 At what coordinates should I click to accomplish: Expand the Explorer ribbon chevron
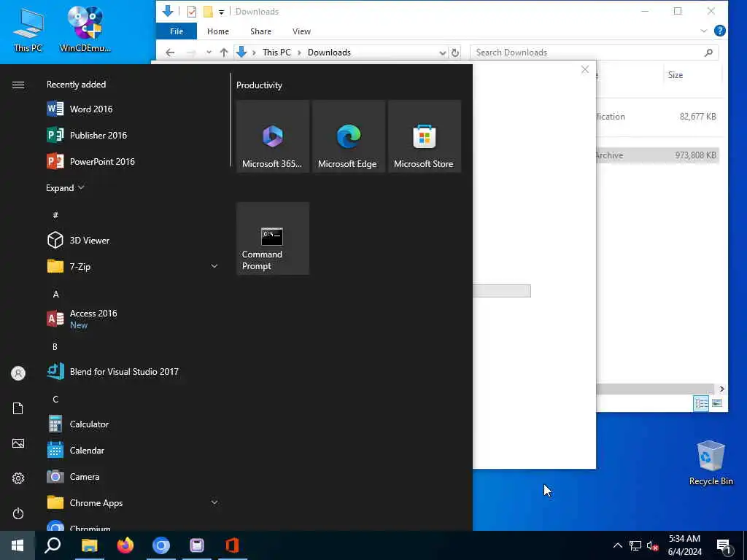(x=704, y=31)
